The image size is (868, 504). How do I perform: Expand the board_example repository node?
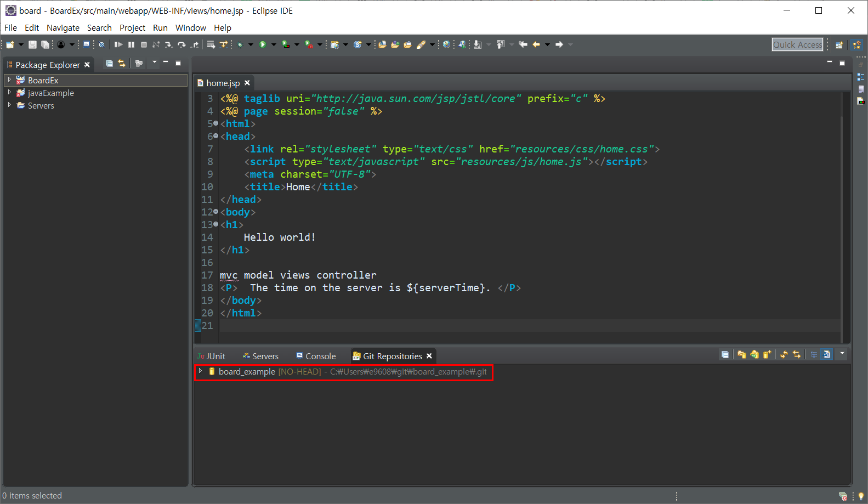pyautogui.click(x=200, y=371)
